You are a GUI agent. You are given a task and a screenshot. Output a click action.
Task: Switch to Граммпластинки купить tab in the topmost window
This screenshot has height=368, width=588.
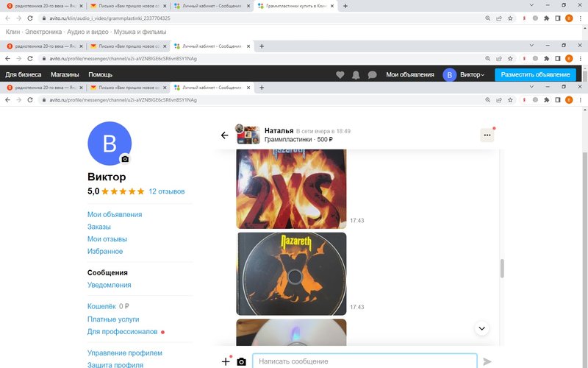click(x=296, y=6)
